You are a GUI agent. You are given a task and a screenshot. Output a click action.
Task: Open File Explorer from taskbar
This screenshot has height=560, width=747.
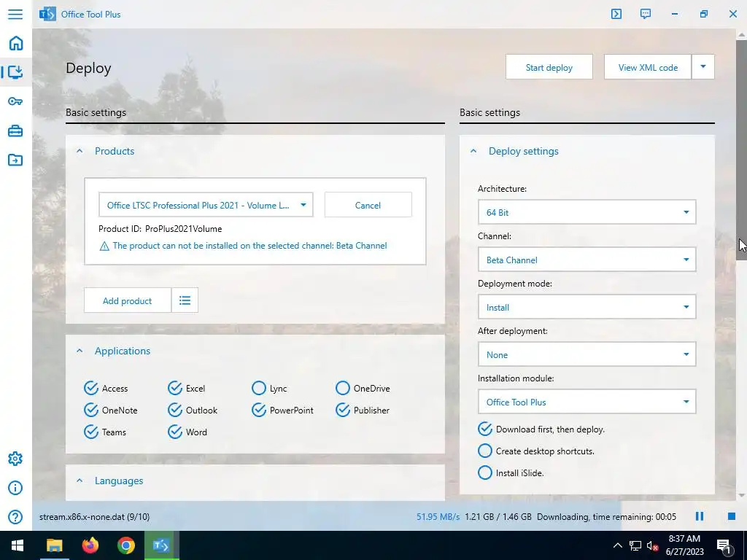[54, 545]
